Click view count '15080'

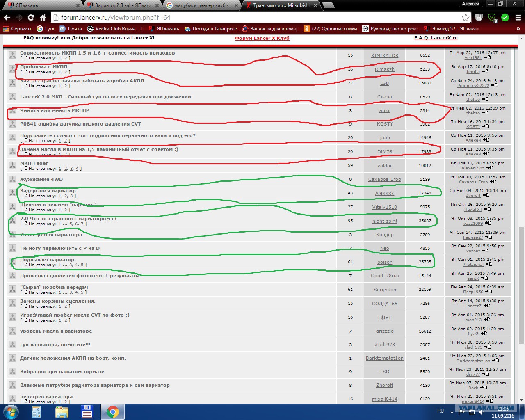[425, 83]
